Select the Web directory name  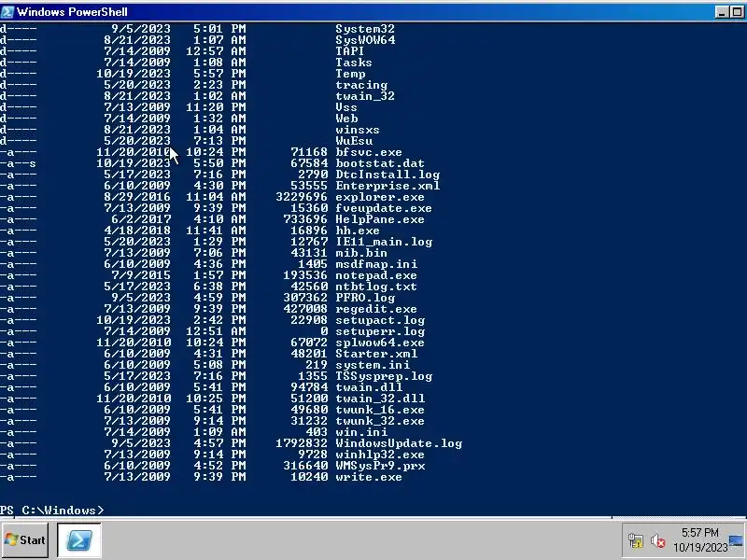pyautogui.click(x=346, y=119)
